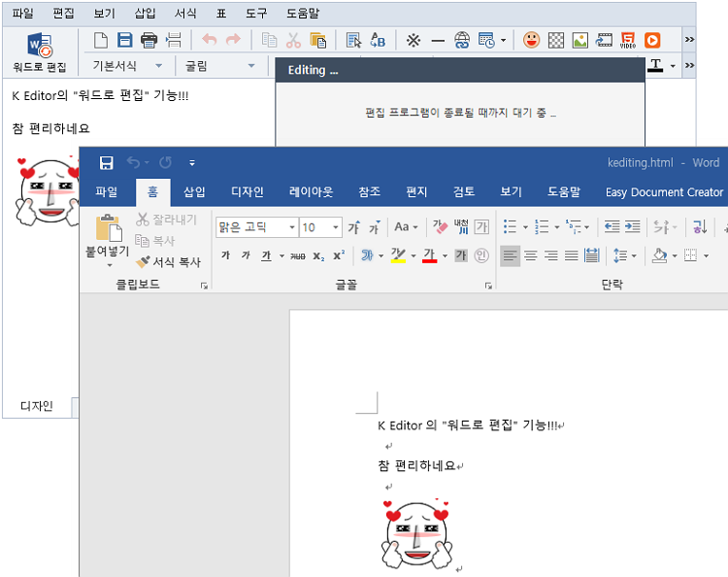728x577 pixels.
Task: Toggle underline formatting in Word
Action: click(x=266, y=255)
